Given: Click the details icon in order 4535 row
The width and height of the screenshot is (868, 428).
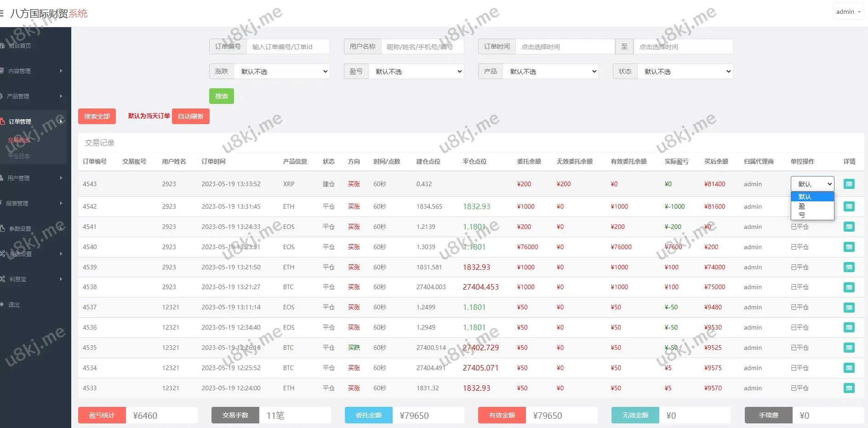Looking at the screenshot, I should pos(849,348).
